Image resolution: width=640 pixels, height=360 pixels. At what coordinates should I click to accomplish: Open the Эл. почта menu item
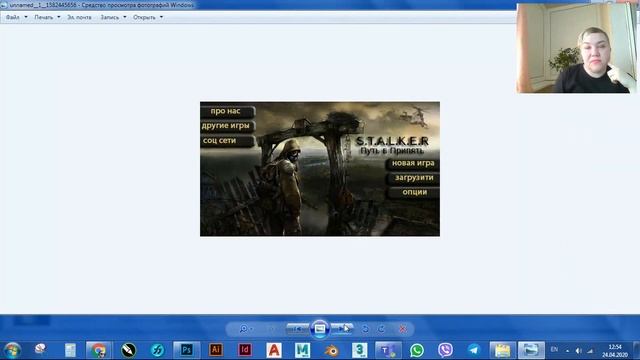click(x=79, y=17)
